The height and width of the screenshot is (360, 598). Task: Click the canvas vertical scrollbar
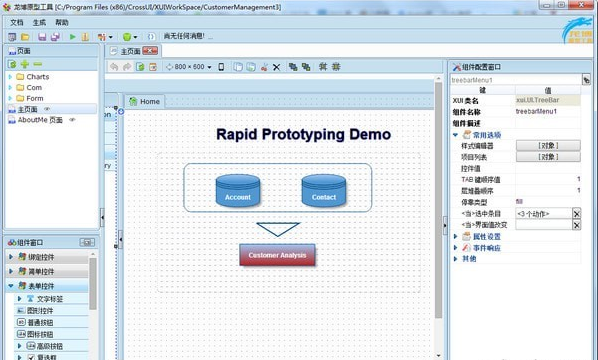coord(438,200)
